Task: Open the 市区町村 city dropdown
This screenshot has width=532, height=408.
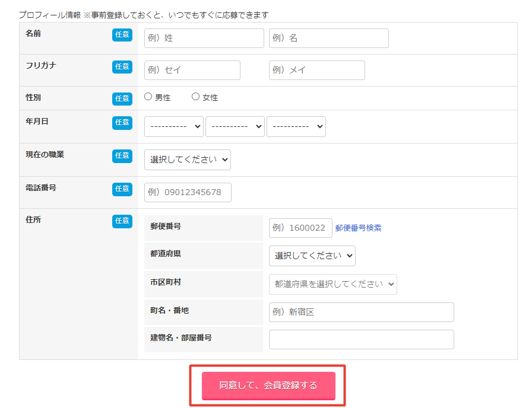Action: (x=332, y=284)
